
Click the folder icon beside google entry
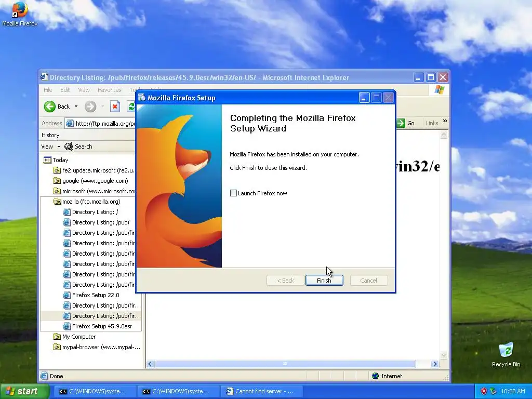57,181
